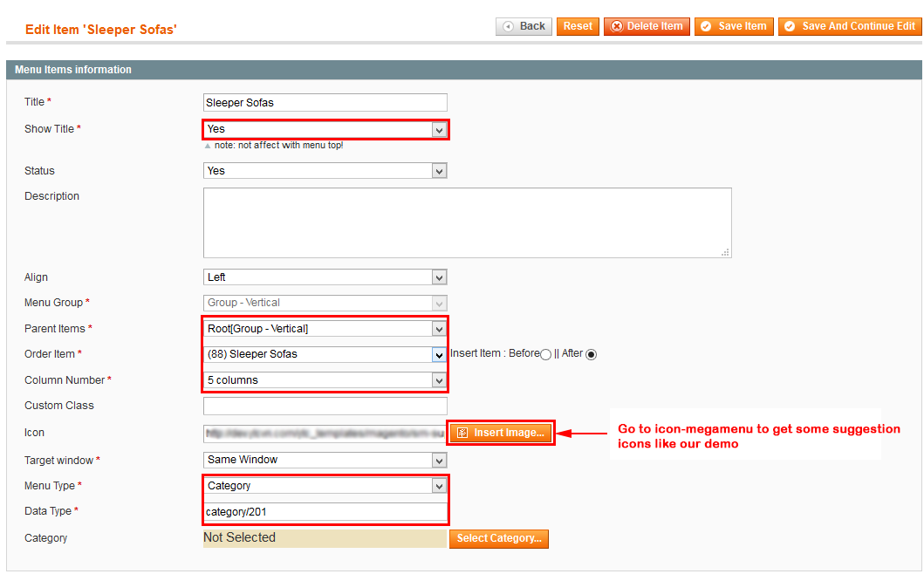Expand the Menu Type dropdown

pyautogui.click(x=325, y=486)
